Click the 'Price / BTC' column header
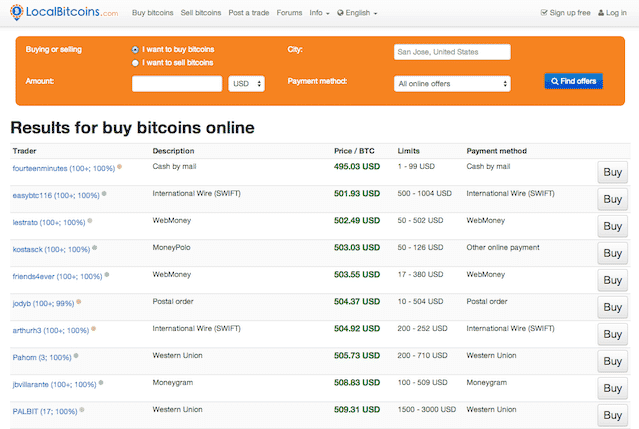Image resolution: width=639 pixels, height=429 pixels. pyautogui.click(x=354, y=151)
